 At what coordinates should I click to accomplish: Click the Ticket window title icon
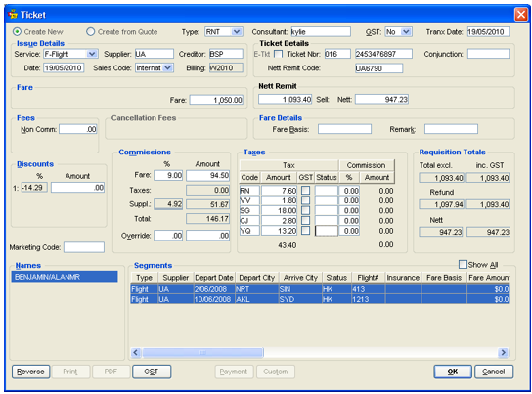(13, 15)
